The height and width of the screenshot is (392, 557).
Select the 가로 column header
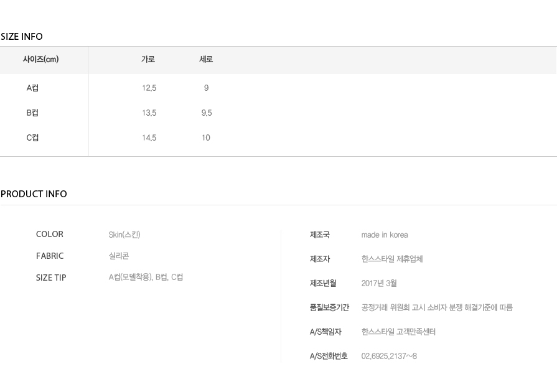pos(148,59)
